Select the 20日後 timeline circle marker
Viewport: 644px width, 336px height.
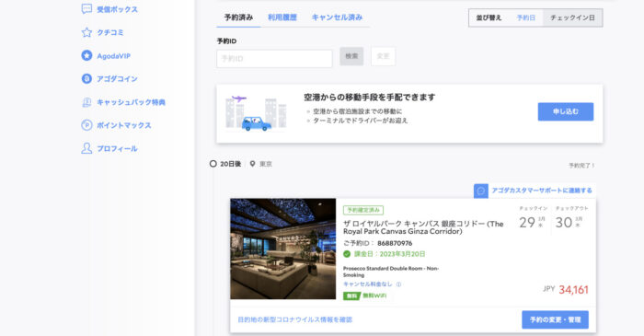point(213,164)
